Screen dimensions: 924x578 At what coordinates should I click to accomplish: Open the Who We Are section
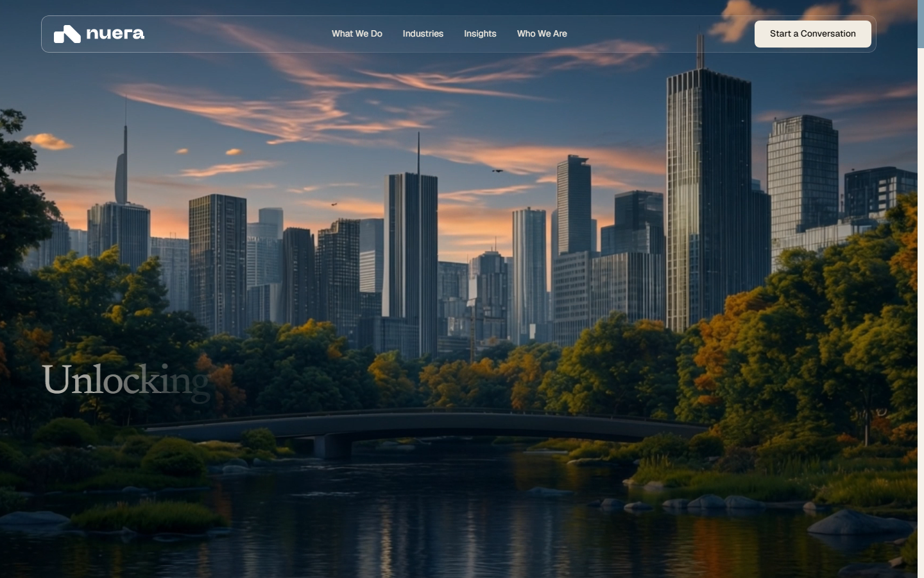pyautogui.click(x=542, y=33)
